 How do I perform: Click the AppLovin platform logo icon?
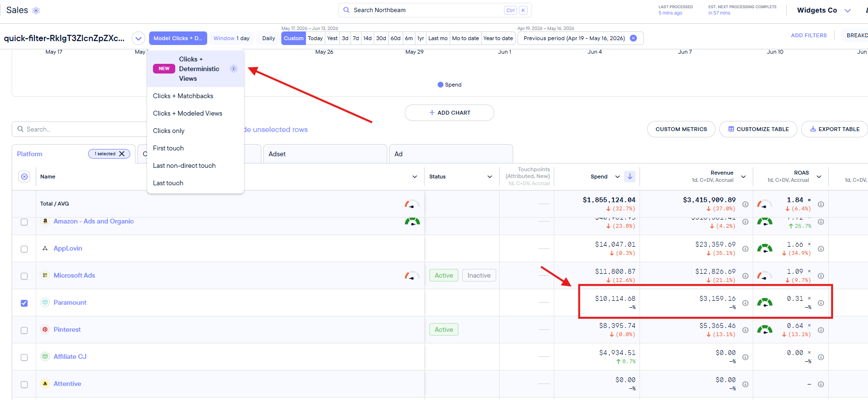click(x=45, y=248)
